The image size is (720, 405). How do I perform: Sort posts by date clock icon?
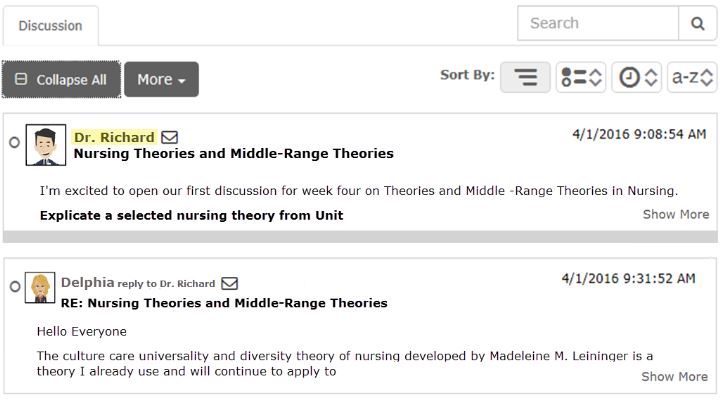click(x=636, y=77)
